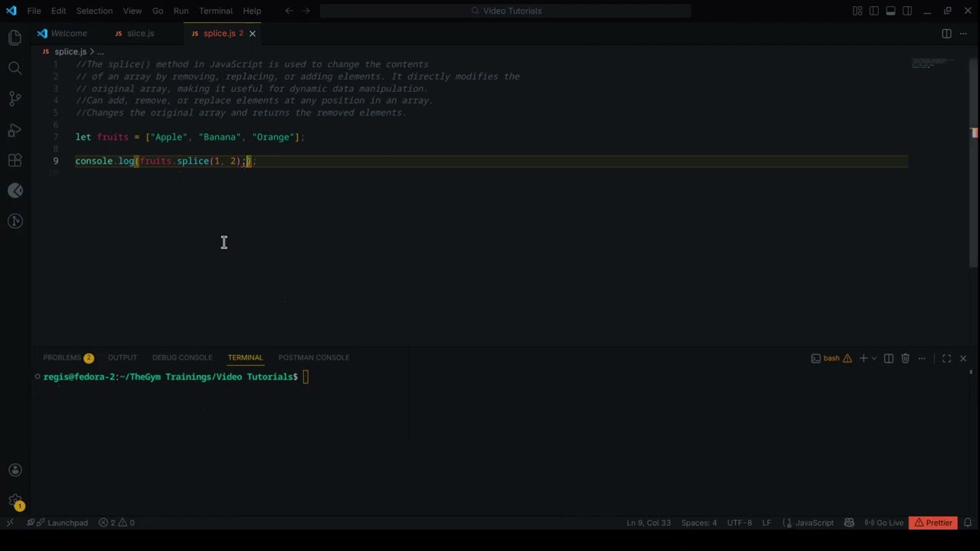Go back with navigation arrow

pyautogui.click(x=289, y=11)
